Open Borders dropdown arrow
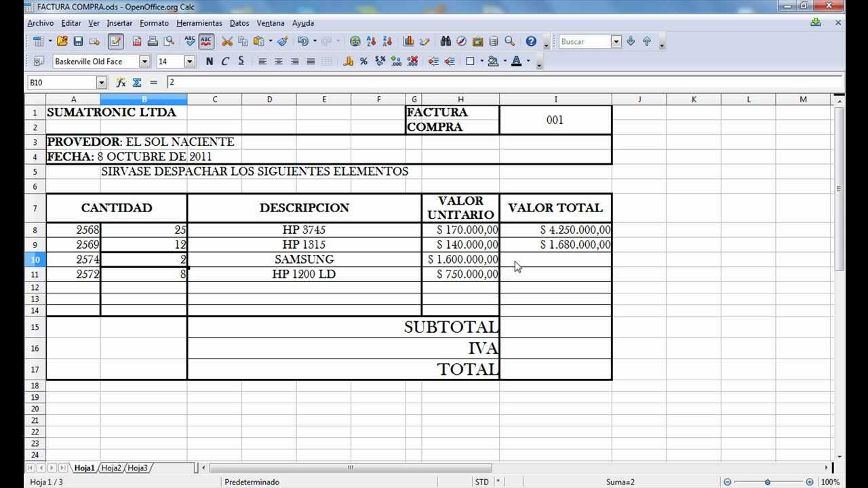868x488 pixels. (481, 61)
